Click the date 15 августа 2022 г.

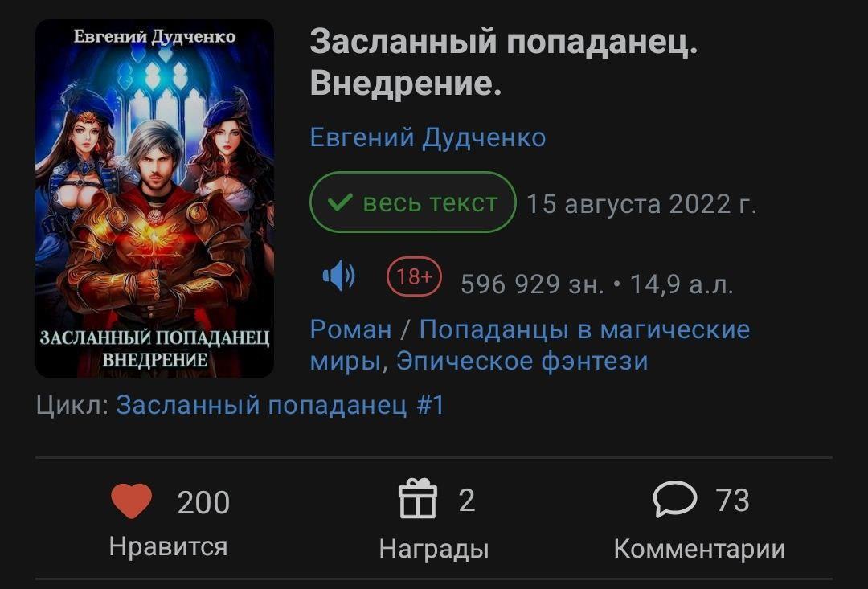click(x=641, y=204)
